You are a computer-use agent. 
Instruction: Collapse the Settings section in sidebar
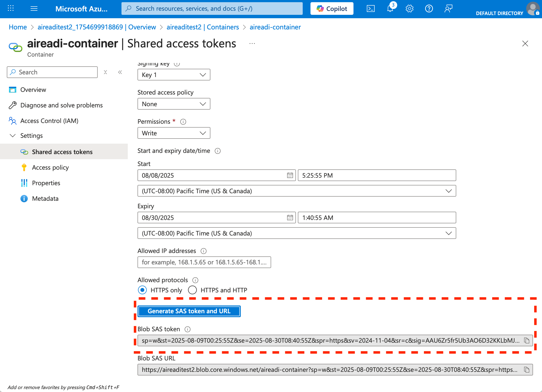13,136
